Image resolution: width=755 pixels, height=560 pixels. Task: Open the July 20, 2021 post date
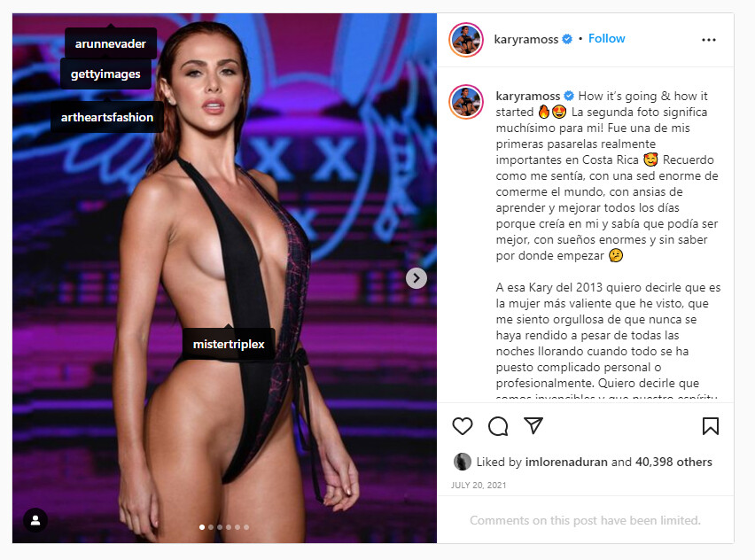coord(479,485)
